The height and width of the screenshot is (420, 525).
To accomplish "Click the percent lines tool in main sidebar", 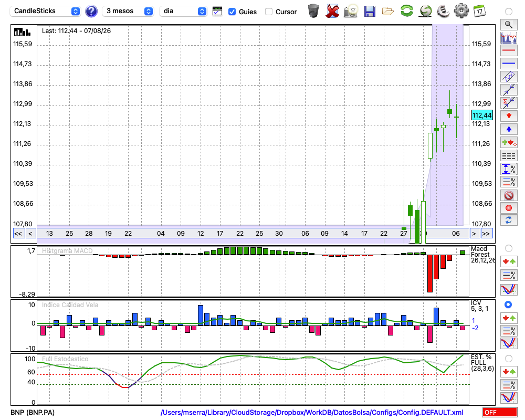I will click(x=509, y=182).
